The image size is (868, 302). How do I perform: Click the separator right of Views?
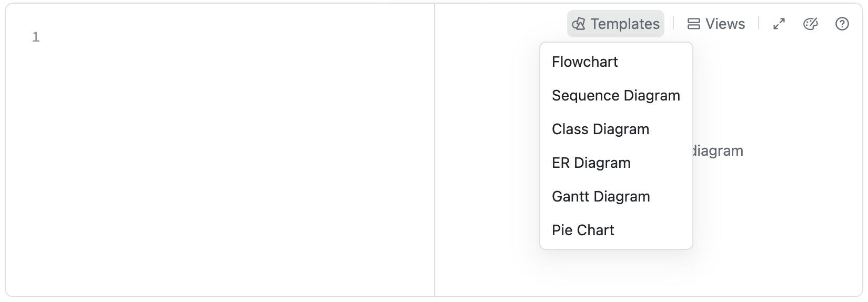[x=759, y=24]
